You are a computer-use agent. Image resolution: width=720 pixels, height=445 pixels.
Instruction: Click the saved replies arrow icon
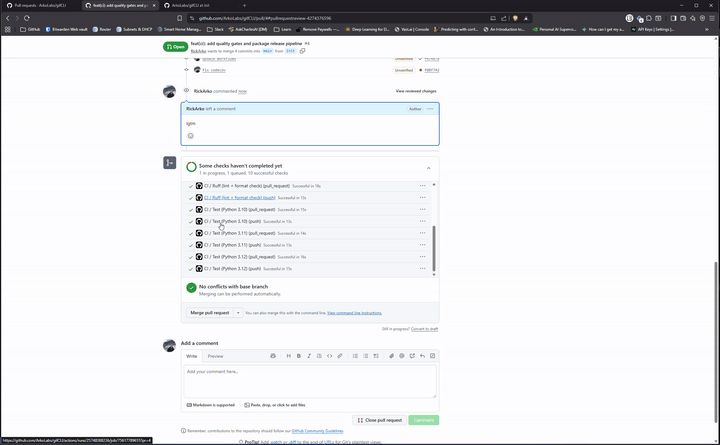[422, 356]
